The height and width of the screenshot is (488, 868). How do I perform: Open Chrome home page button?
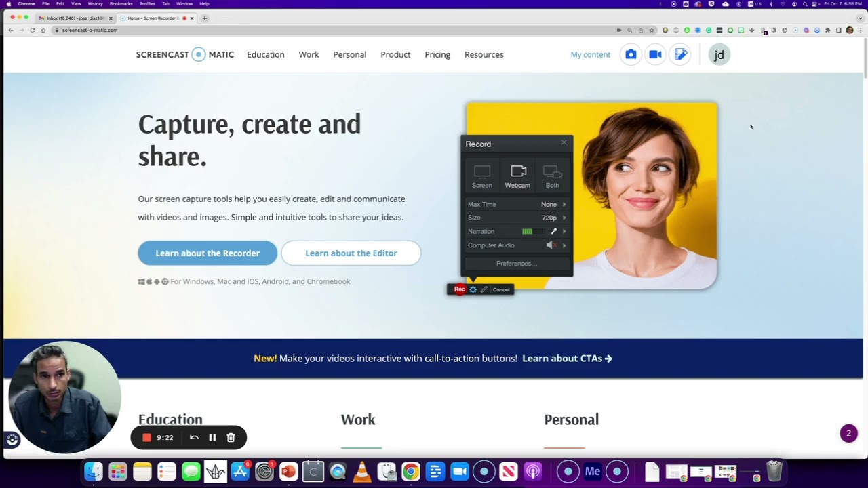click(x=43, y=30)
